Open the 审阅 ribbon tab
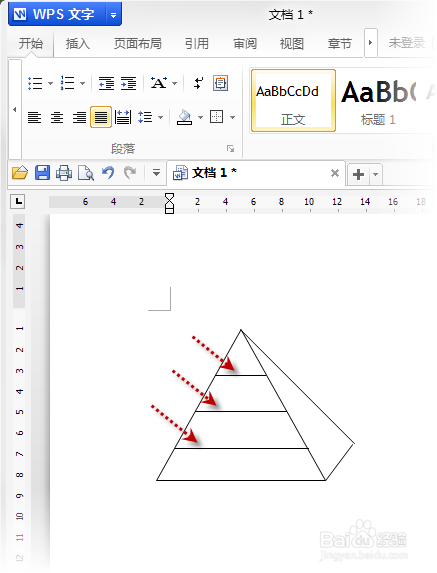Viewport: 437px width, 573px height. (x=245, y=44)
